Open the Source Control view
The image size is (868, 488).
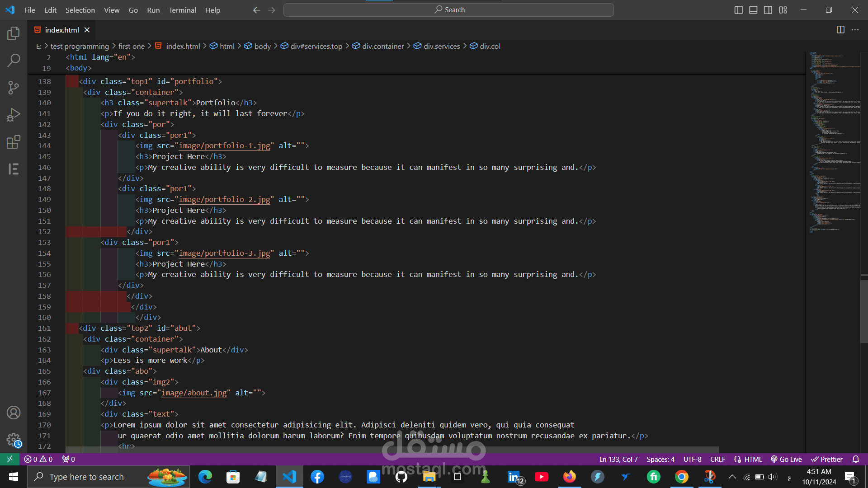pos(14,87)
